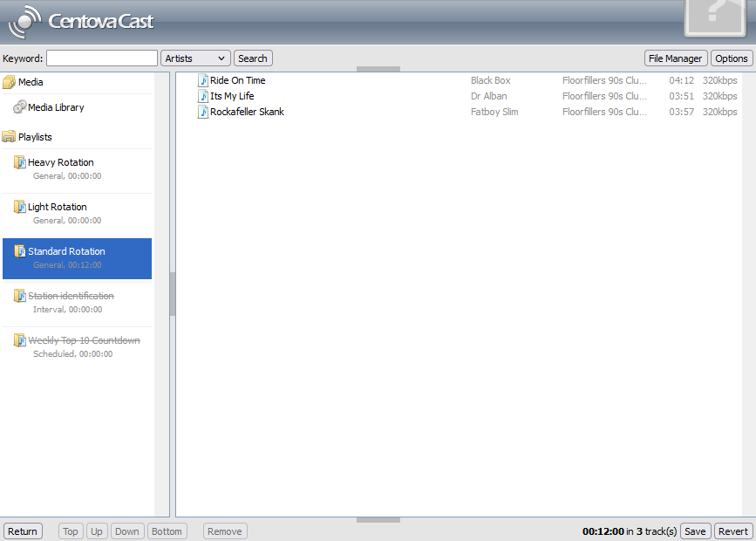
Task: Click the Light Rotation playlist icon
Action: (20, 207)
